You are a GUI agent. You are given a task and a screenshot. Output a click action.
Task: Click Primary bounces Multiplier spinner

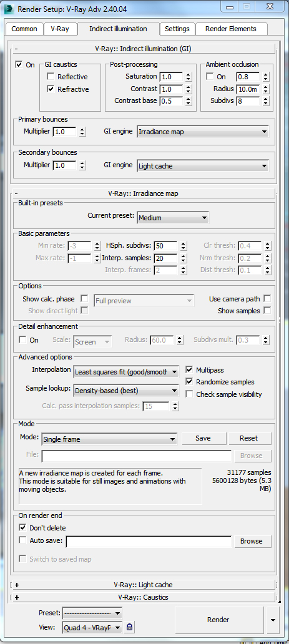pos(82,132)
